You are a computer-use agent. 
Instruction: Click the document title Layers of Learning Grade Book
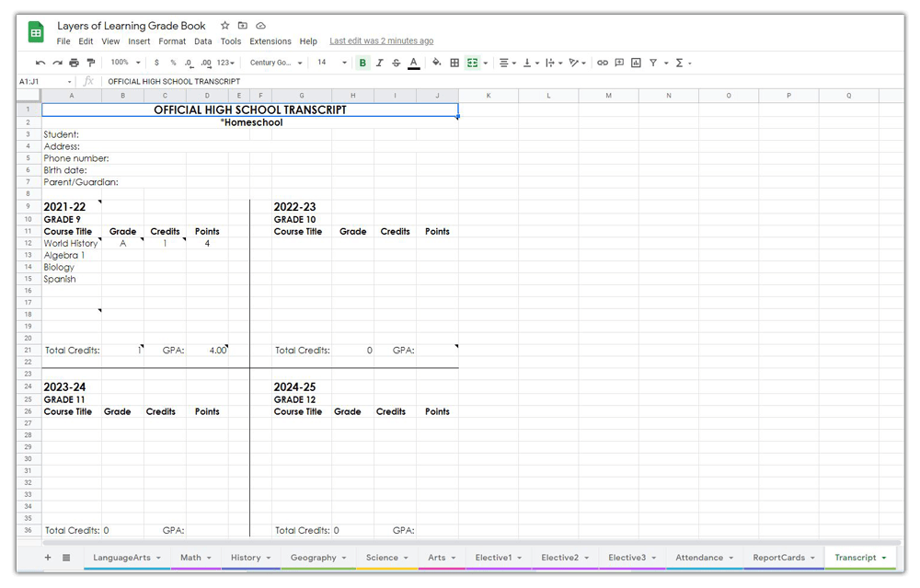(132, 26)
